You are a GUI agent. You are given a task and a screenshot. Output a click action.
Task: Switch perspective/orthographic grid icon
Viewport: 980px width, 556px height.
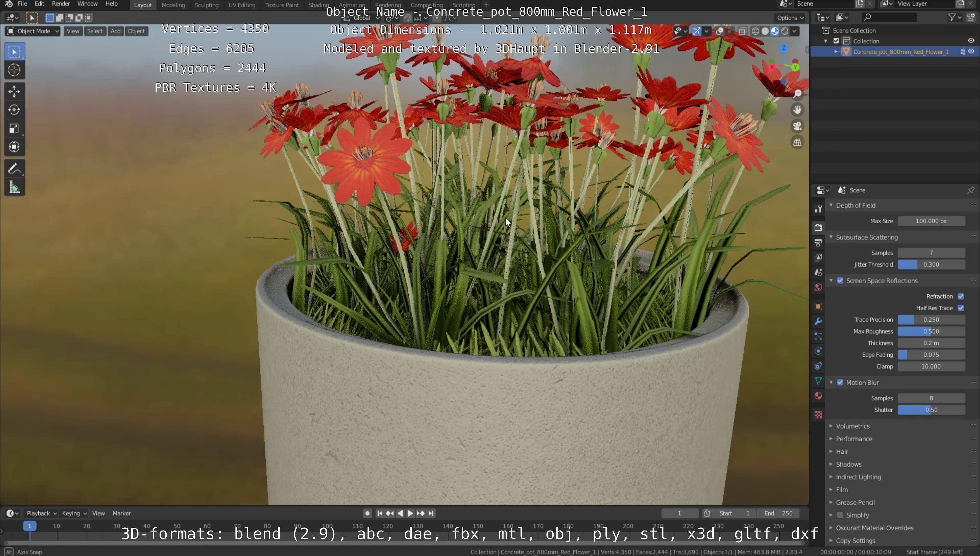coord(797,143)
